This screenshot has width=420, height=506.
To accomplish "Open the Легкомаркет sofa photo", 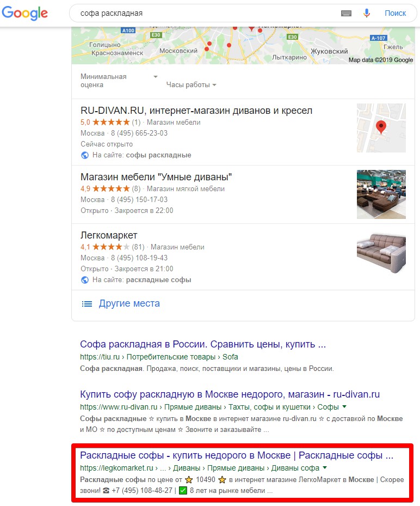I will [381, 253].
